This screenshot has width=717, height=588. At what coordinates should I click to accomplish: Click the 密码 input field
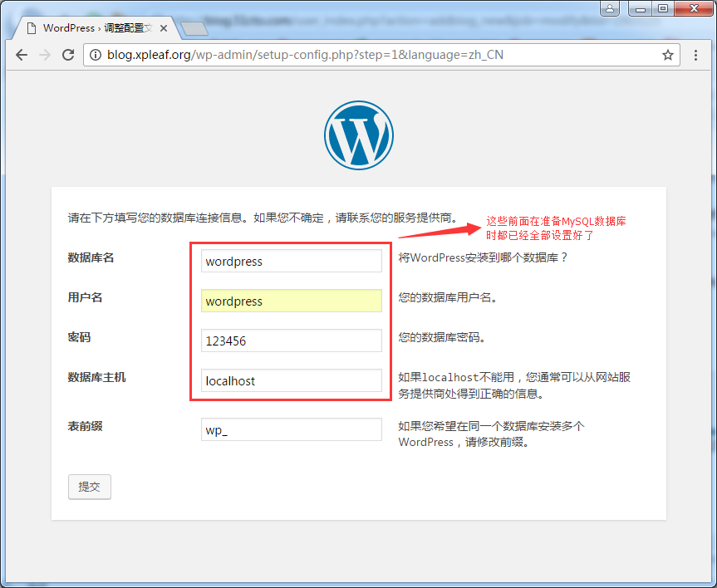[292, 341]
